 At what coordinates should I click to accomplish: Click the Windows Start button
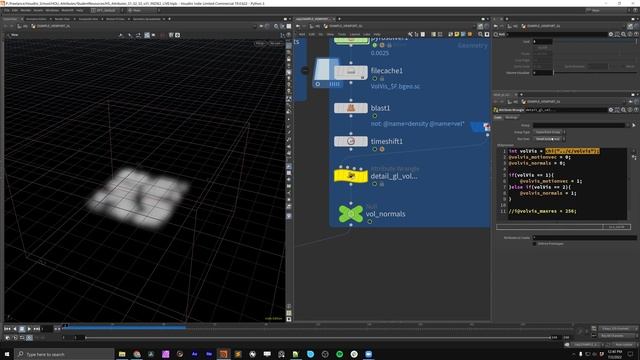[x=7, y=354]
